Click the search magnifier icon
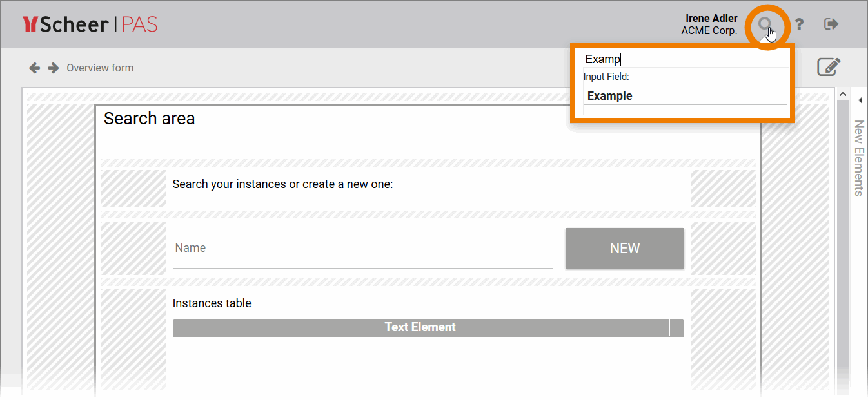Viewport: 868px width, 400px height. coord(765,25)
